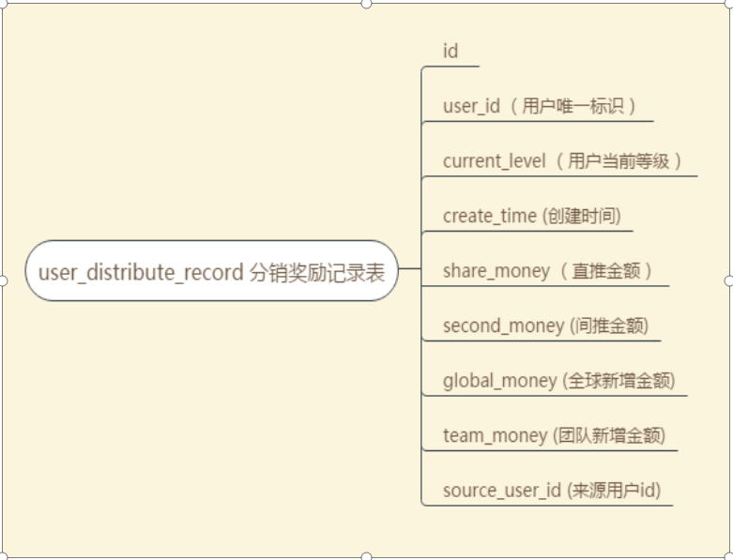Click the second_money (间推金额) branch
The image size is (733, 560).
(545, 326)
